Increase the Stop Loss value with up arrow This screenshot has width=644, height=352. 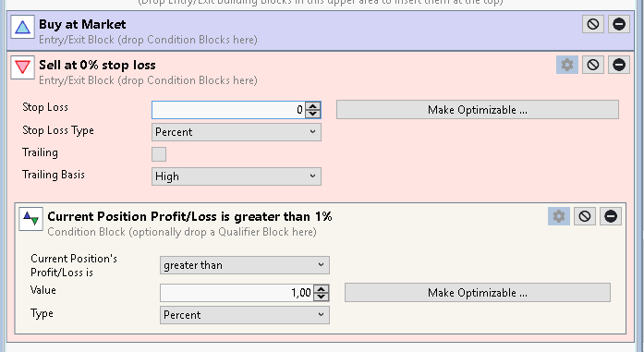point(313,106)
